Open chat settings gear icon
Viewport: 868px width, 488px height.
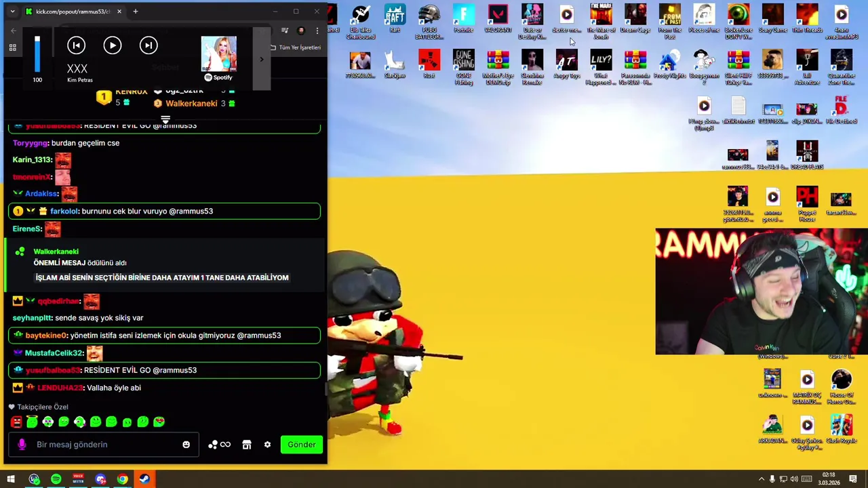[267, 445]
